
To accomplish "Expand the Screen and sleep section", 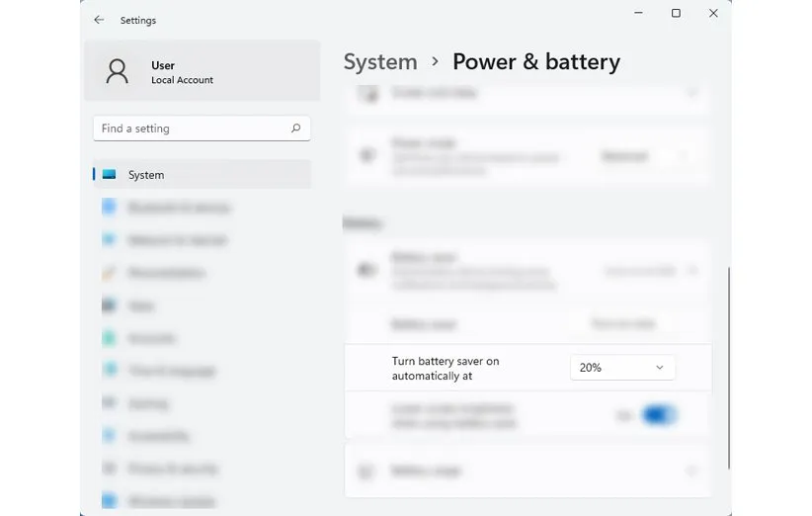I will coord(692,93).
